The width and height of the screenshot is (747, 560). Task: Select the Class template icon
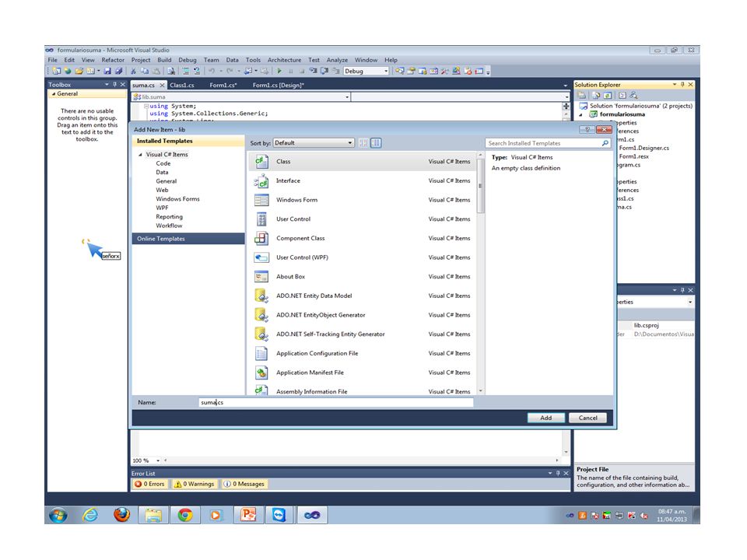(x=261, y=162)
